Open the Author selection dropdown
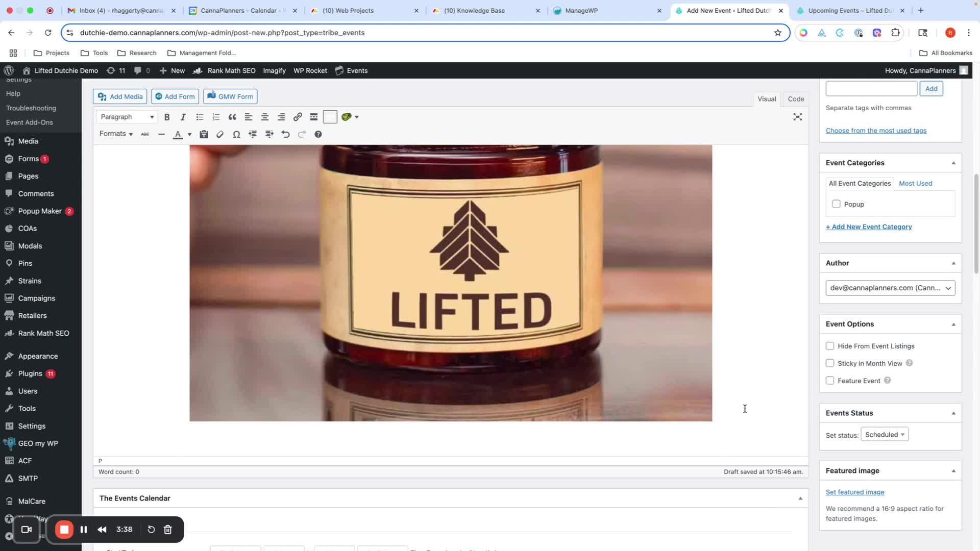This screenshot has height=551, width=980. click(890, 288)
